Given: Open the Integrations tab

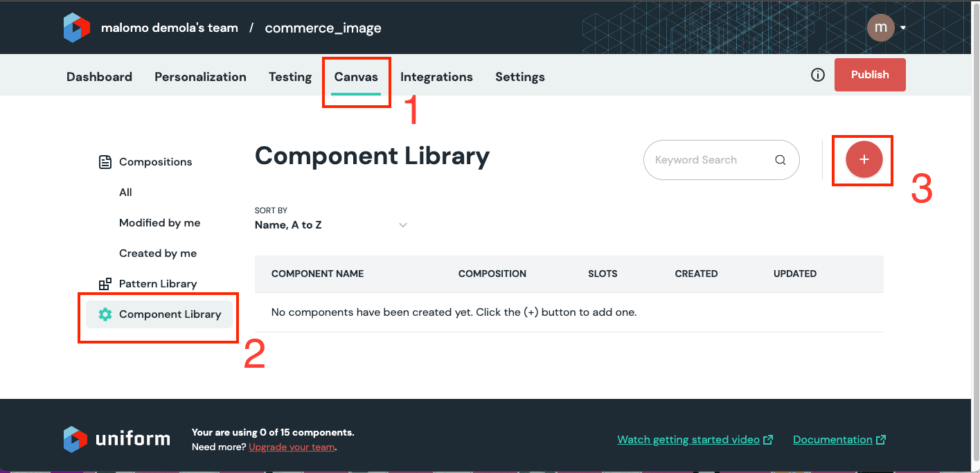Looking at the screenshot, I should click(x=436, y=77).
